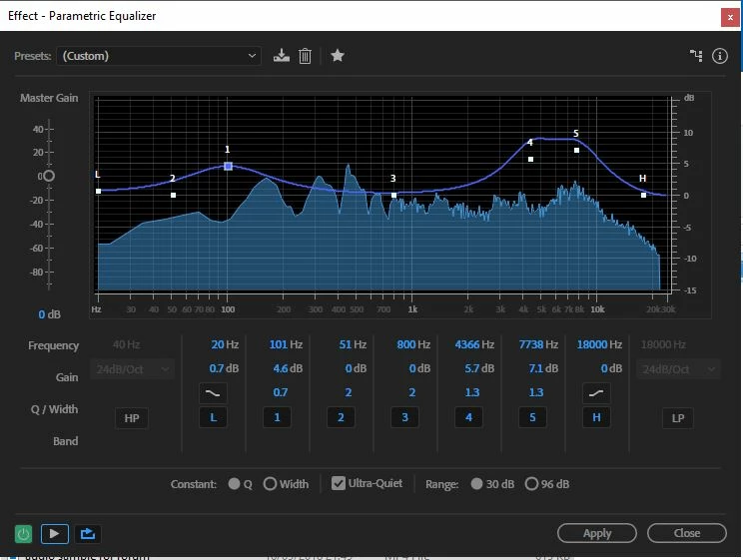Close the Parametric Equalizer window
Image resolution: width=743 pixels, height=560 pixels.
tap(730, 18)
